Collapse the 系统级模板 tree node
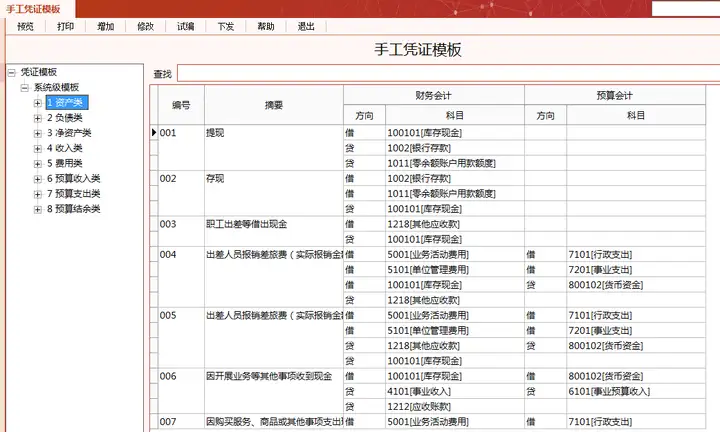The width and height of the screenshot is (720, 432). pyautogui.click(x=24, y=88)
